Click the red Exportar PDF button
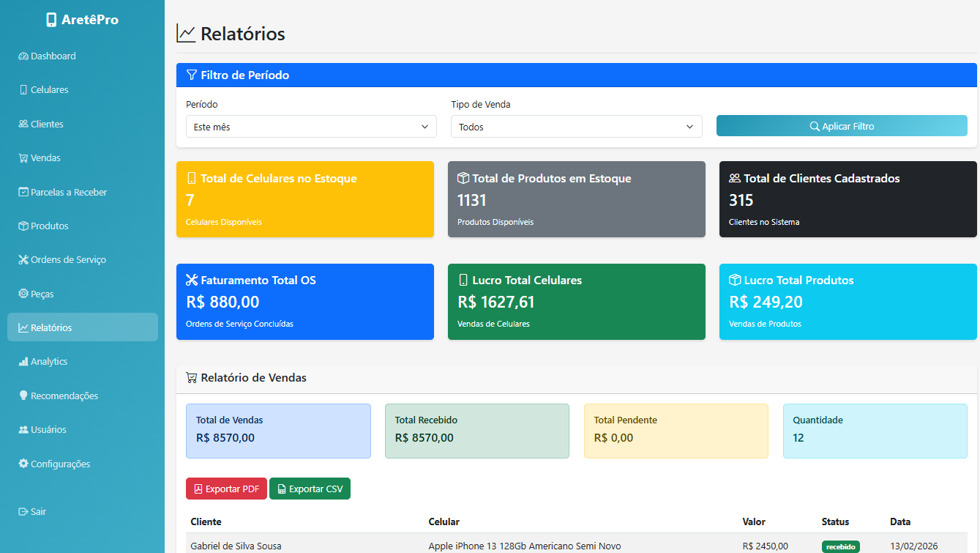This screenshot has height=553, width=980. pyautogui.click(x=226, y=489)
